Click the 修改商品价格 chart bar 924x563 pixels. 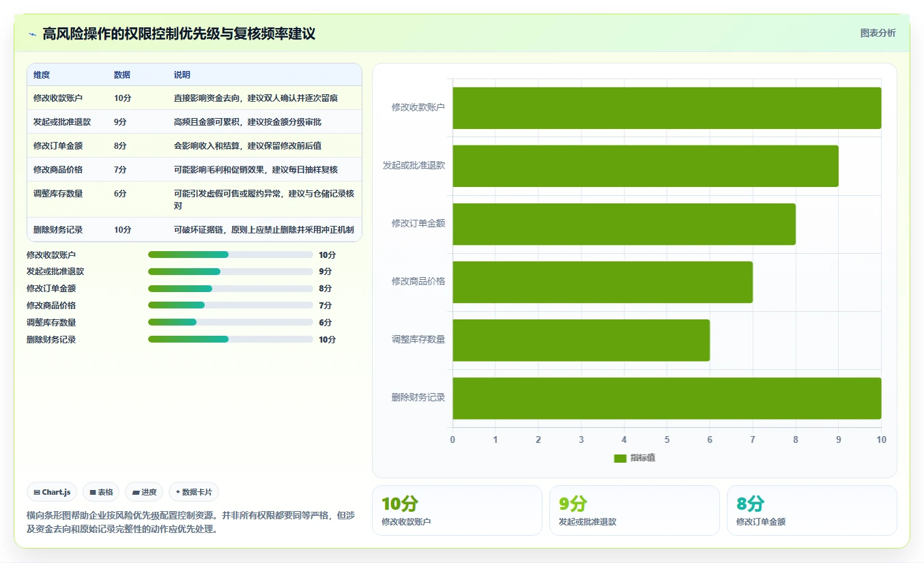pos(603,282)
